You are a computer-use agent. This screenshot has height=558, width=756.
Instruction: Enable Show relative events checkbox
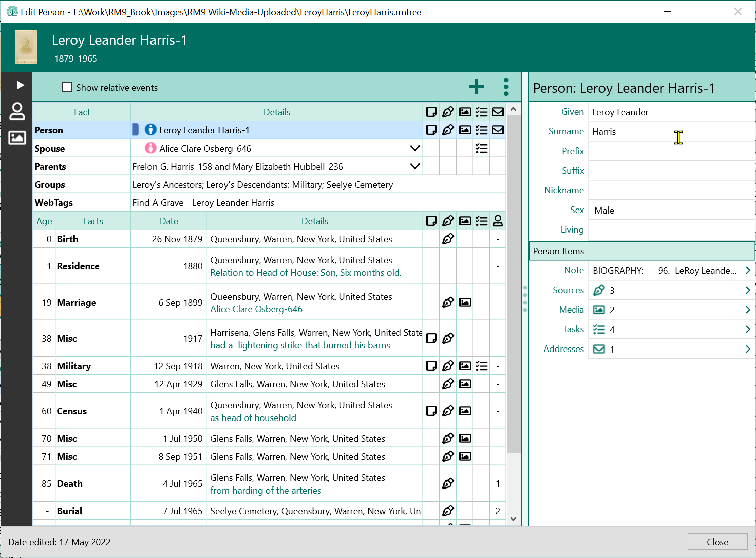click(x=67, y=87)
